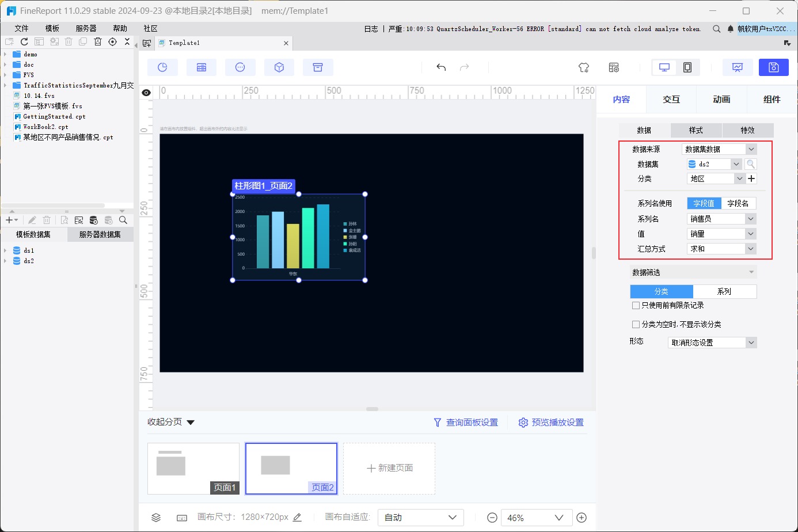Zoom out the canvas with minus
Viewport: 798px width, 532px height.
[492, 518]
